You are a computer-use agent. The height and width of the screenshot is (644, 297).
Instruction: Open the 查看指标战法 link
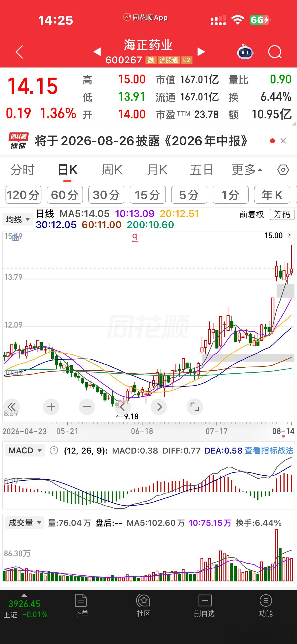tap(269, 451)
